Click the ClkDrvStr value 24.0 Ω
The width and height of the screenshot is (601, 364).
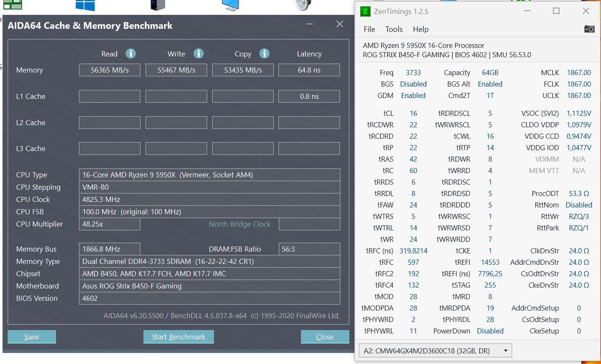pos(579,251)
